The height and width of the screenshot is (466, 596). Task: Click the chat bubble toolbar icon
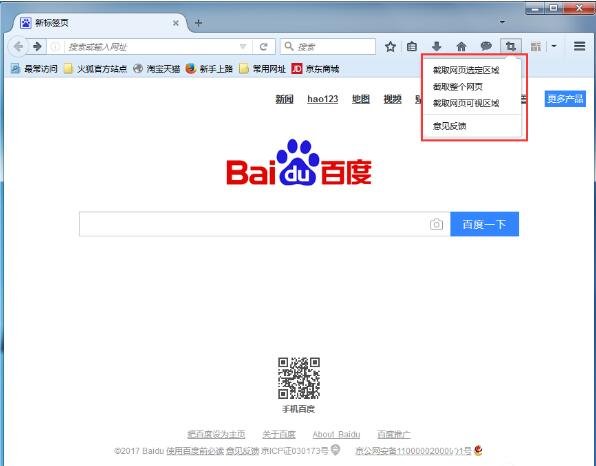486,47
